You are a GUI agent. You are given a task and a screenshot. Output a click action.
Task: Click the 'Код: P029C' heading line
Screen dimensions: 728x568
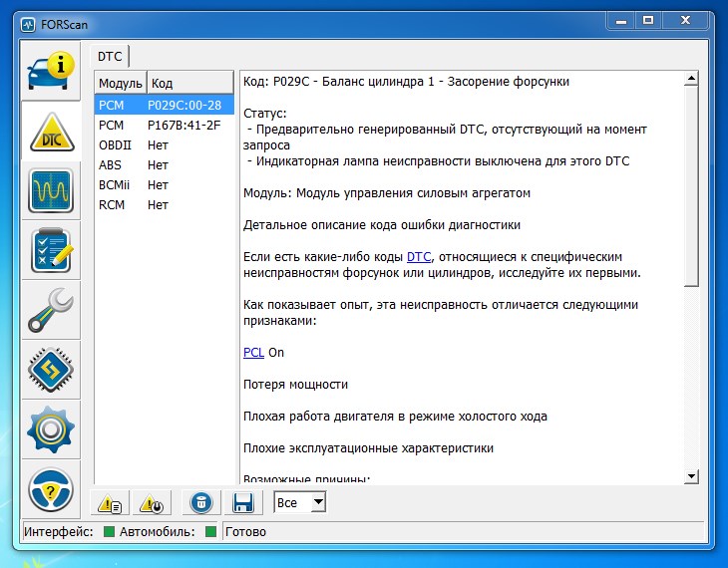coord(406,81)
